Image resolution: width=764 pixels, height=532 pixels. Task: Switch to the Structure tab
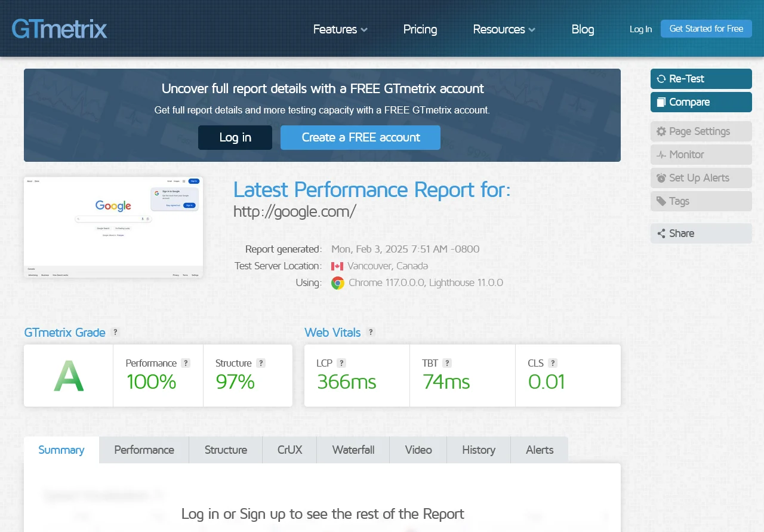(x=226, y=450)
